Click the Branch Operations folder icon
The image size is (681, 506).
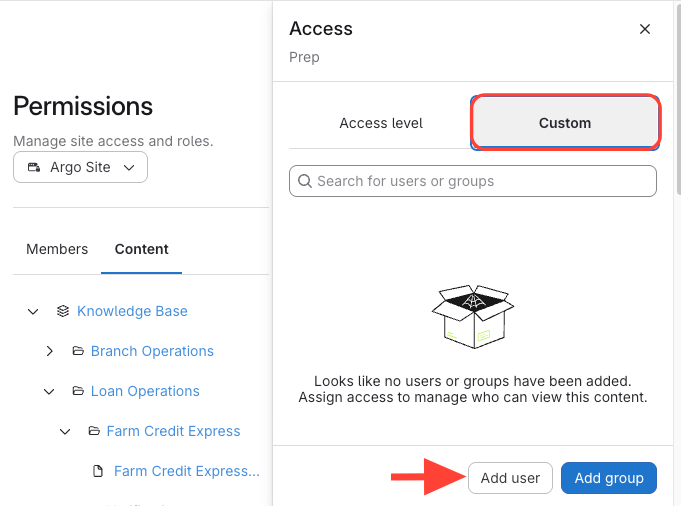pyautogui.click(x=77, y=351)
